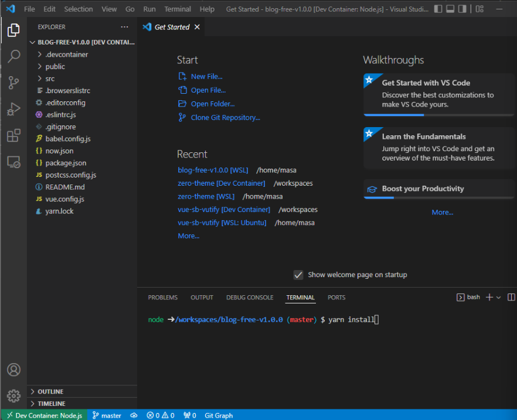Click the publish to cloud status icon
This screenshot has height=420, width=517.
tap(134, 415)
